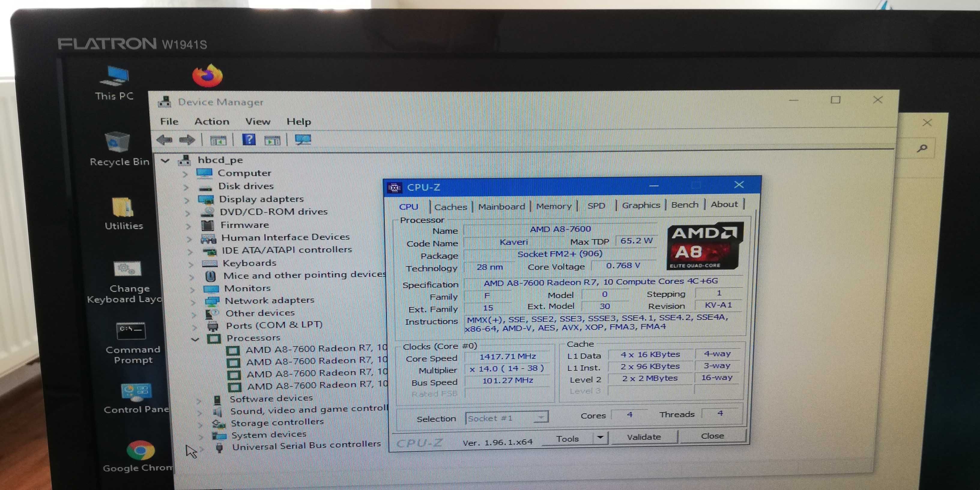The height and width of the screenshot is (490, 980).
Task: Launch Command Prompt desktop icon
Action: pyautogui.click(x=132, y=343)
